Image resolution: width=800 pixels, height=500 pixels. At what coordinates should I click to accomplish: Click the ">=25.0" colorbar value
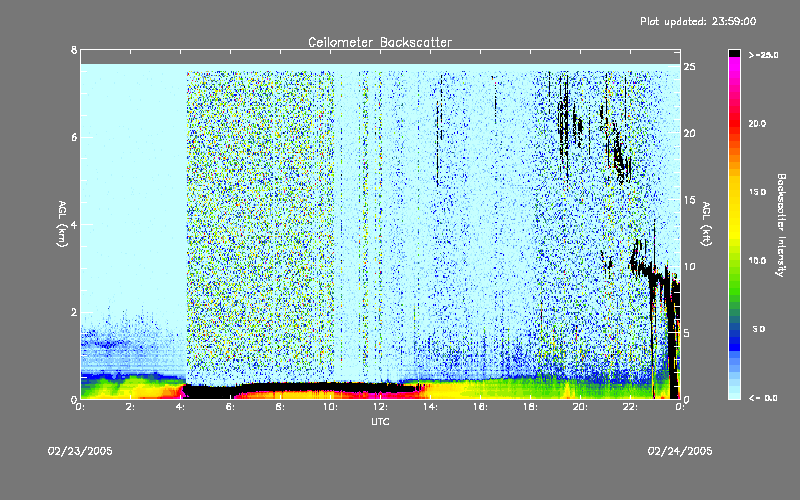[763, 55]
